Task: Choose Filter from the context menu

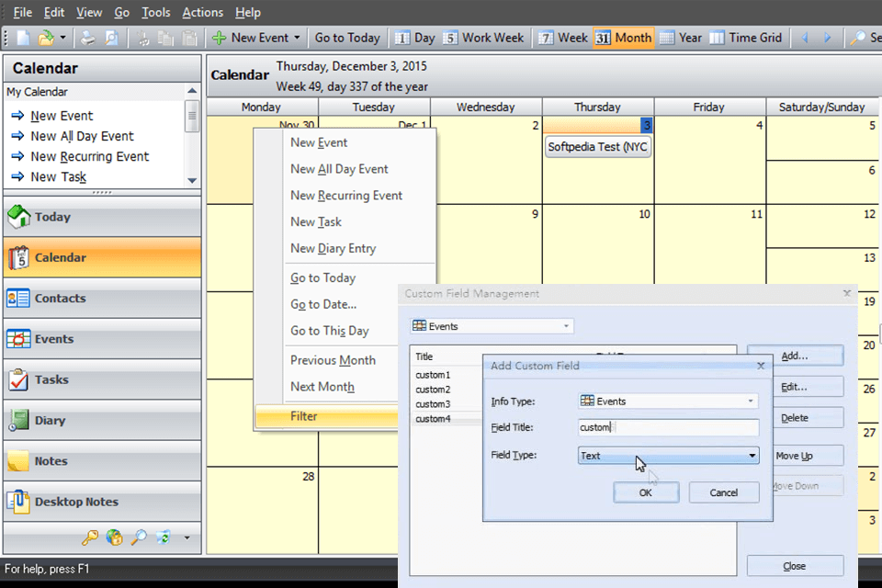Action: 303,415
